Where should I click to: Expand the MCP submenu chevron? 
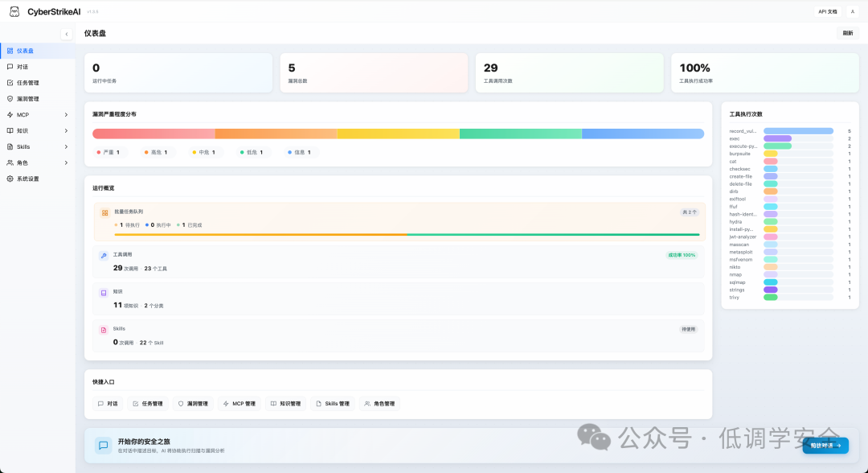click(66, 115)
